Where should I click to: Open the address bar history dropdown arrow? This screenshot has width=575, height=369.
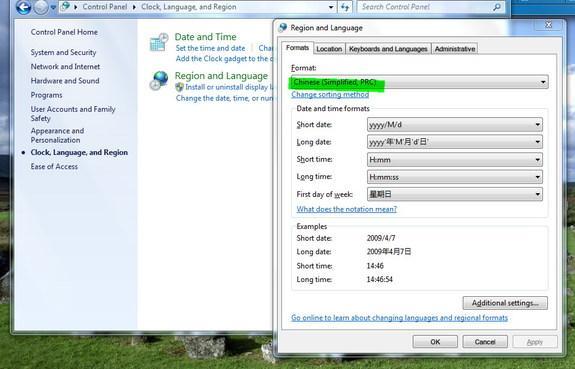[x=331, y=7]
